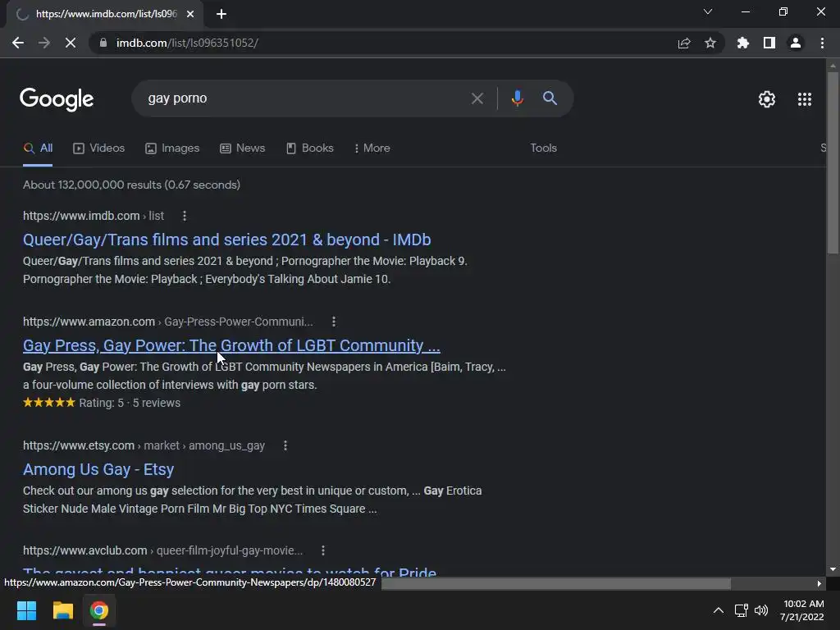Viewport: 840px width, 630px height.
Task: Expand the More search categories
Action: (372, 148)
